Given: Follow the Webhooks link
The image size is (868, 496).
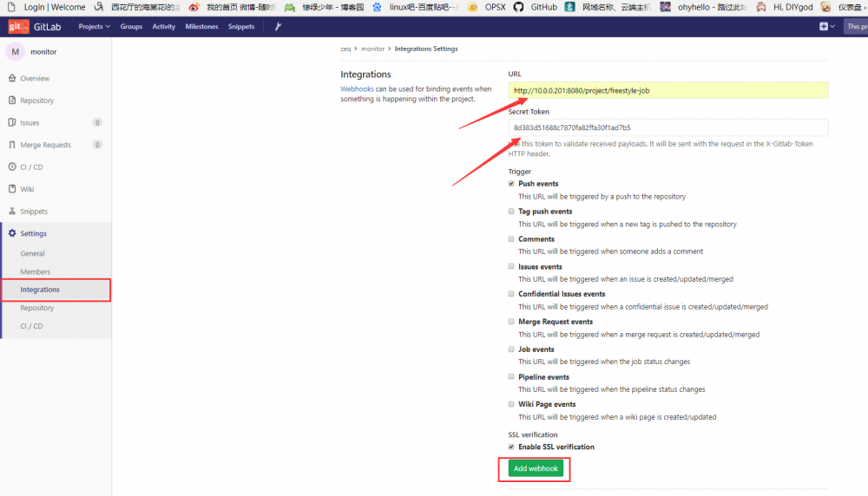Looking at the screenshot, I should pos(357,89).
